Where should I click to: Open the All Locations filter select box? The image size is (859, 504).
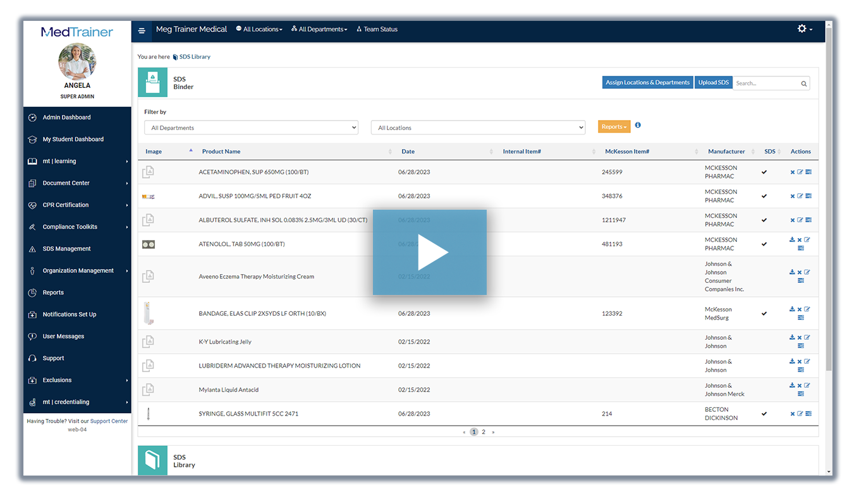pyautogui.click(x=478, y=128)
